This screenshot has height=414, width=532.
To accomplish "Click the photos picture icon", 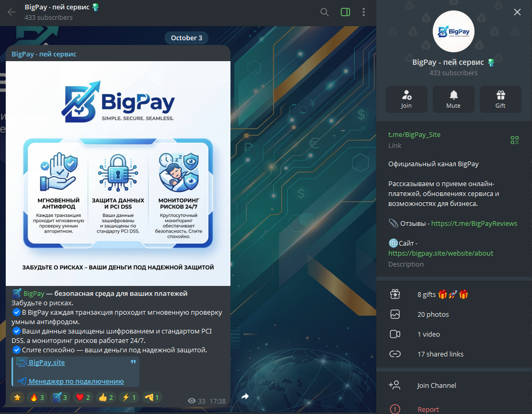I will [395, 314].
